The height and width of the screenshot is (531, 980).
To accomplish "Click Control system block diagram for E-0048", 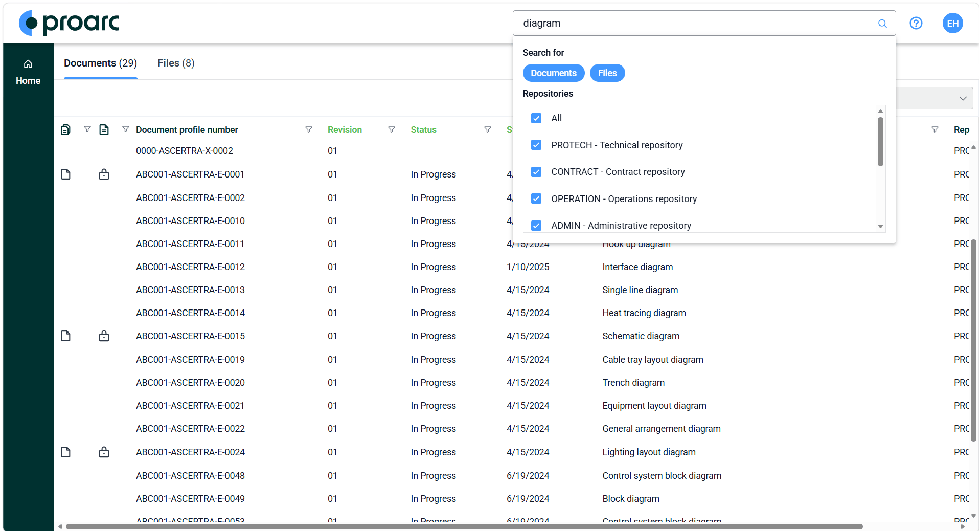I will tap(662, 476).
